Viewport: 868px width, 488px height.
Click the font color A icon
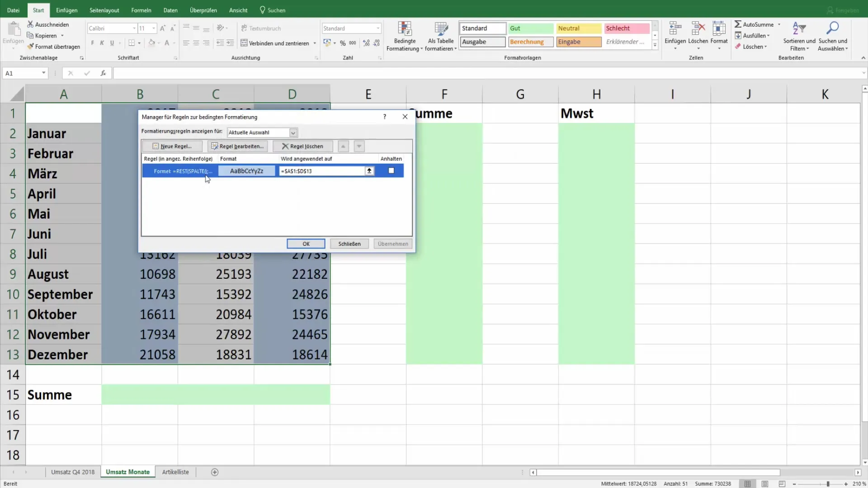point(167,43)
